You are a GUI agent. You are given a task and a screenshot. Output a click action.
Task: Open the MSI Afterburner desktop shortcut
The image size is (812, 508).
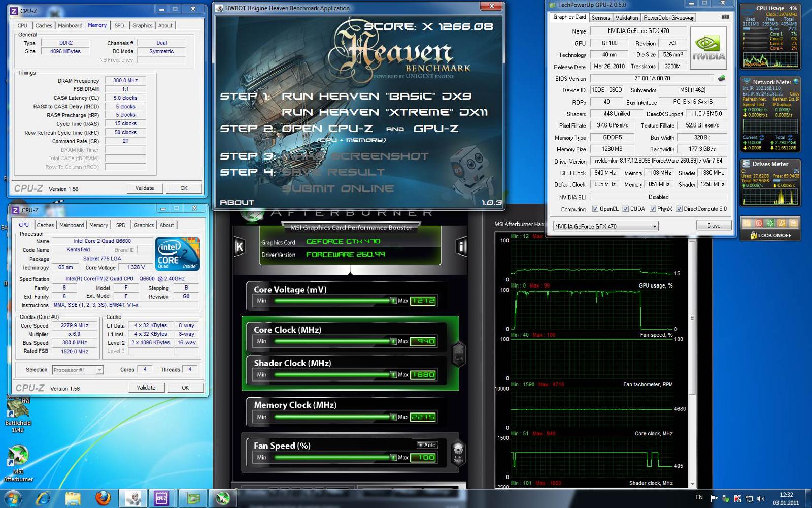(18, 463)
